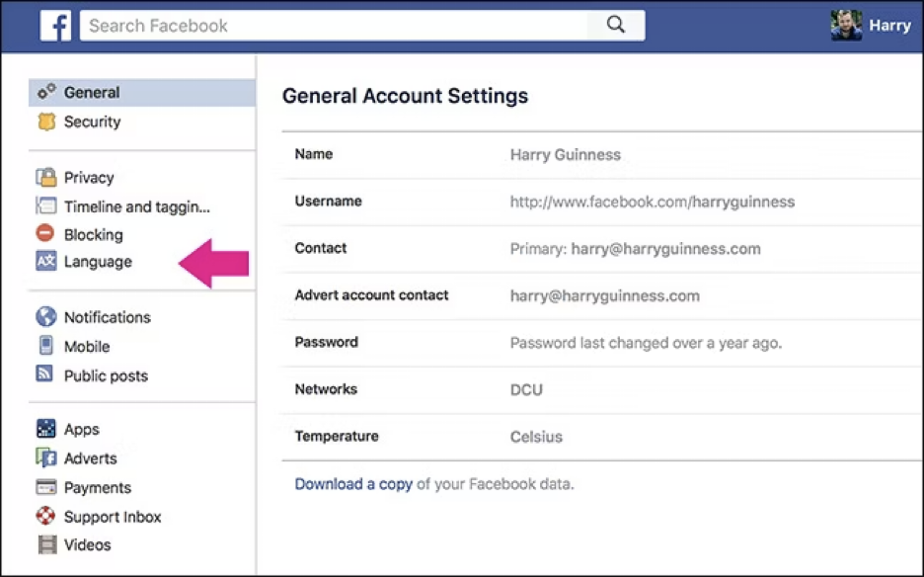Click the Support Inbox lifebuoy icon
This screenshot has height=577, width=924.
coord(46,517)
